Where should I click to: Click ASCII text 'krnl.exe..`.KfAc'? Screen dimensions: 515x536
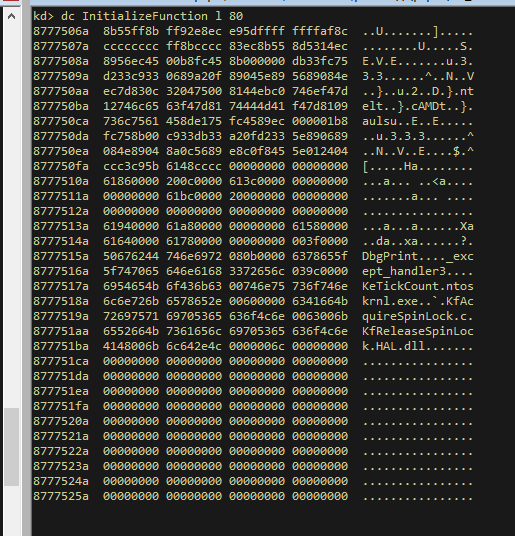(418, 302)
